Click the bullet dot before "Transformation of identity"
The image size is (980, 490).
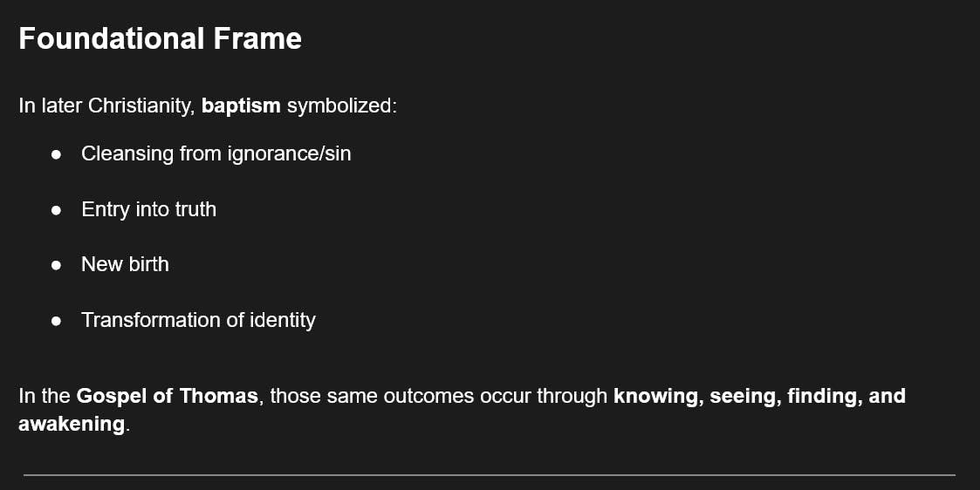pyautogui.click(x=56, y=321)
